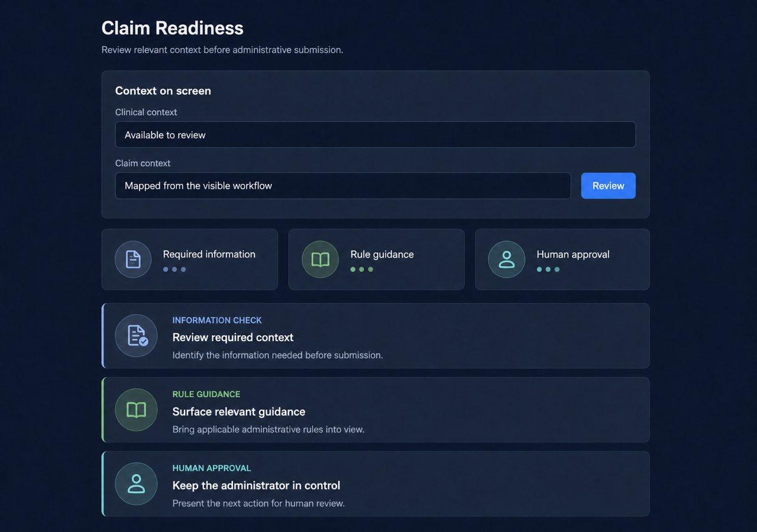
Task: Open the Surface relevant guidance item
Action: (x=376, y=410)
